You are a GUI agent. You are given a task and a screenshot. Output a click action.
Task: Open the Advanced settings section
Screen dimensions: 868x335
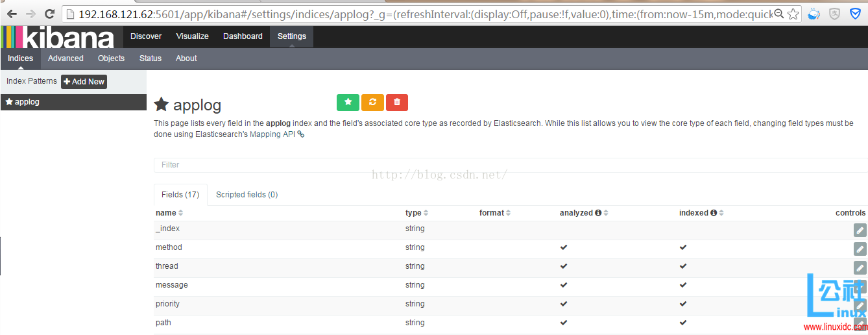[x=66, y=58]
